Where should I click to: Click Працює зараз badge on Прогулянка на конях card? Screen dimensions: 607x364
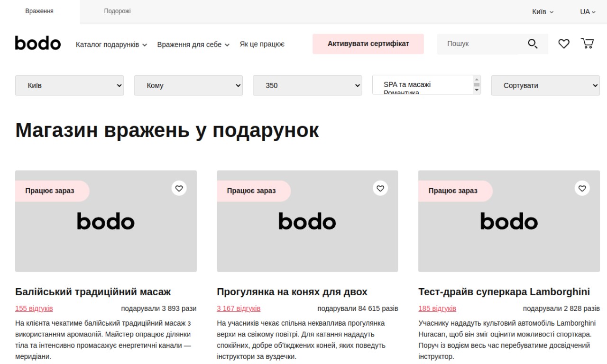click(253, 191)
